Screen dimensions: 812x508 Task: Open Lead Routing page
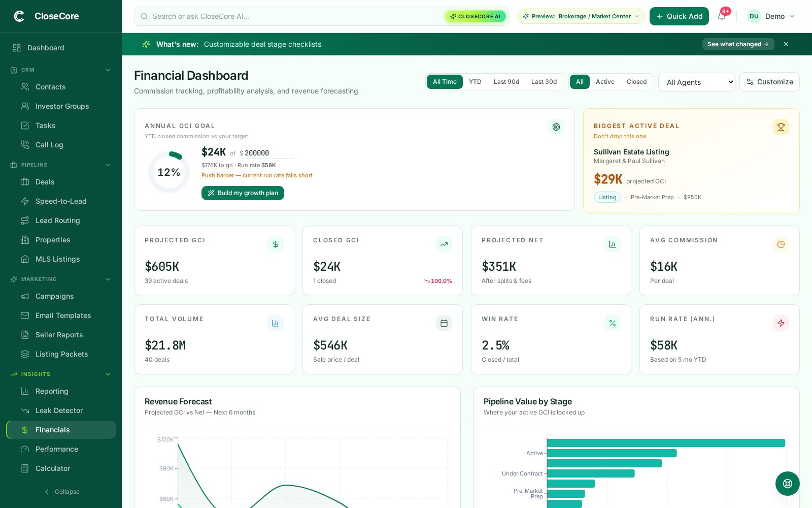point(61,220)
